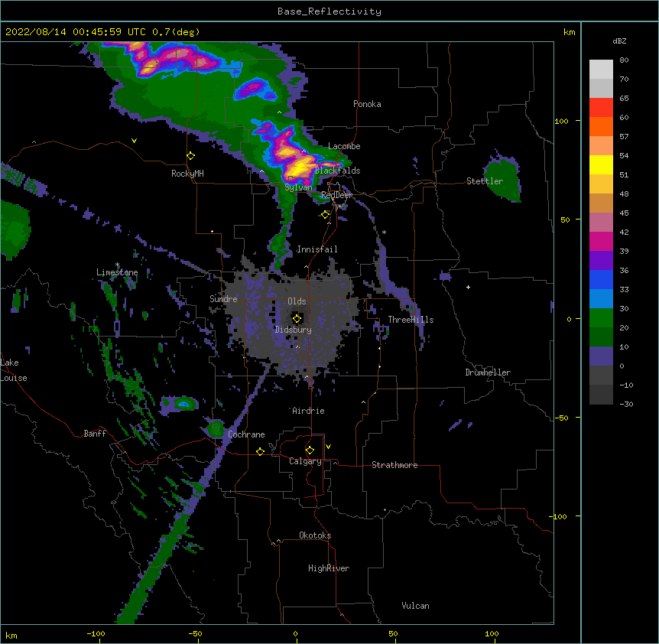This screenshot has height=644, width=659.
Task: Click the Calgary city label
Action: (305, 461)
